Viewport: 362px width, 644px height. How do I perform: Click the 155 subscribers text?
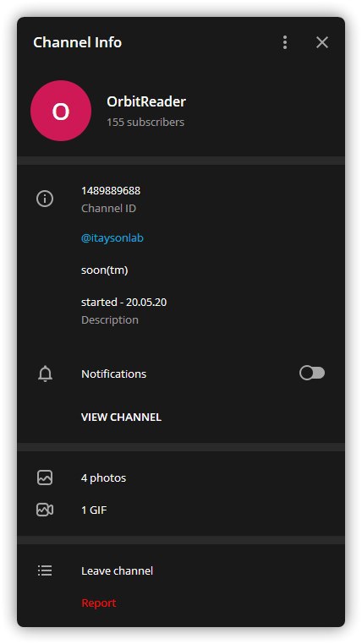(145, 122)
